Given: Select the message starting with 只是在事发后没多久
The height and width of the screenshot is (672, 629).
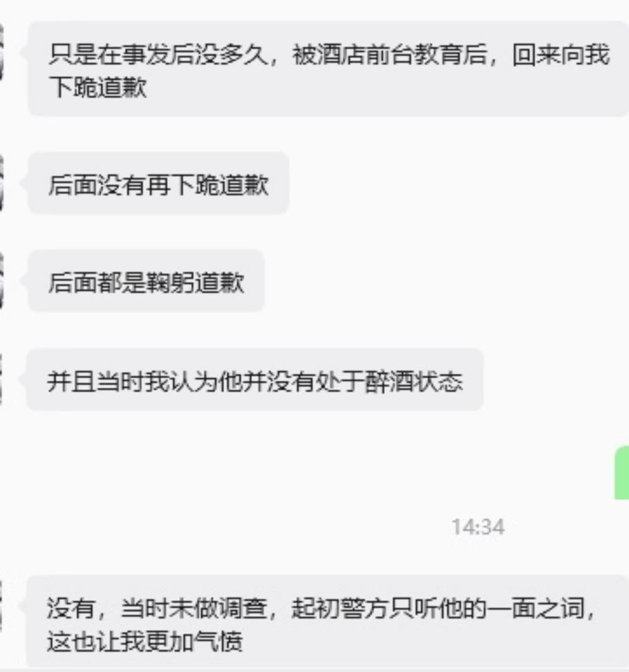Looking at the screenshot, I should pos(328,68).
